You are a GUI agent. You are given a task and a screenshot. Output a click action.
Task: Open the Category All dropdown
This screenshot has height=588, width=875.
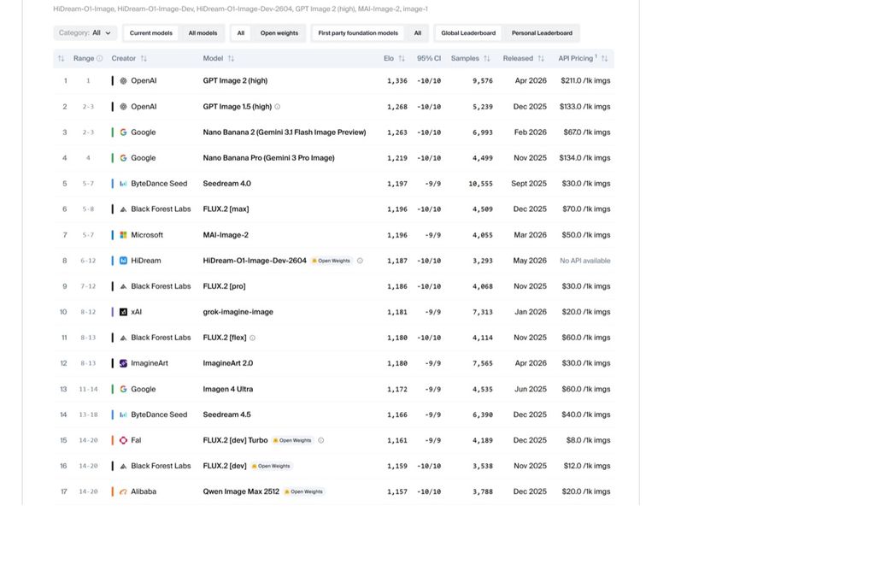point(85,33)
